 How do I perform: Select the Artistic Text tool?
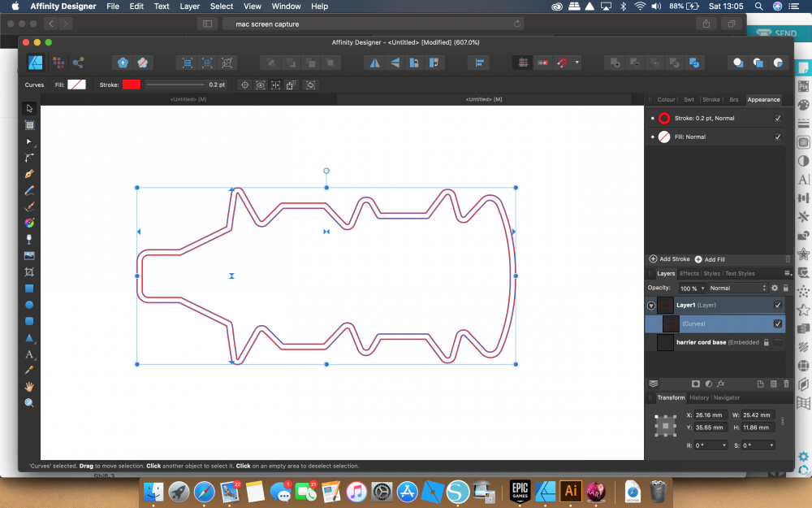click(29, 354)
